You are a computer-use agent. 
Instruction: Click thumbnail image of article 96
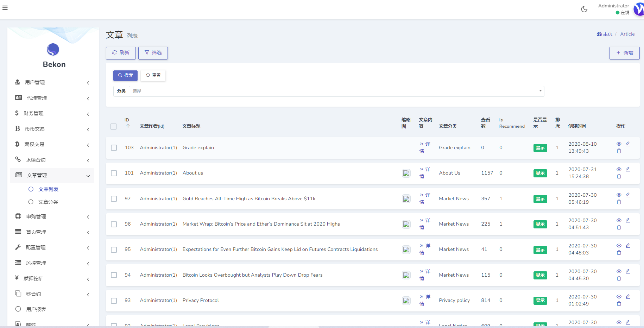pyautogui.click(x=406, y=224)
